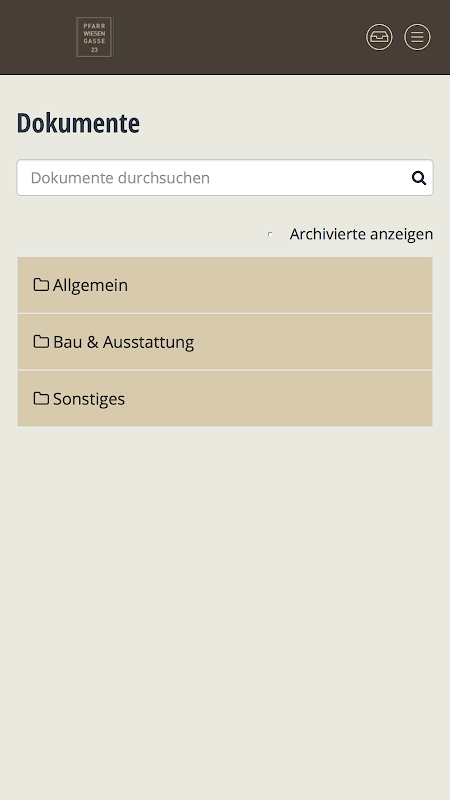Expand the Bau & Ausstattung folder row

(x=225, y=342)
